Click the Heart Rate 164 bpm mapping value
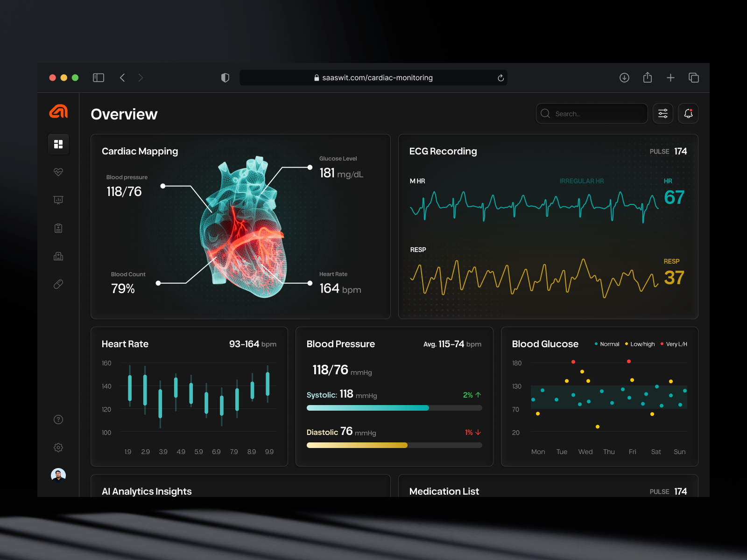The height and width of the screenshot is (560, 747). (x=340, y=288)
